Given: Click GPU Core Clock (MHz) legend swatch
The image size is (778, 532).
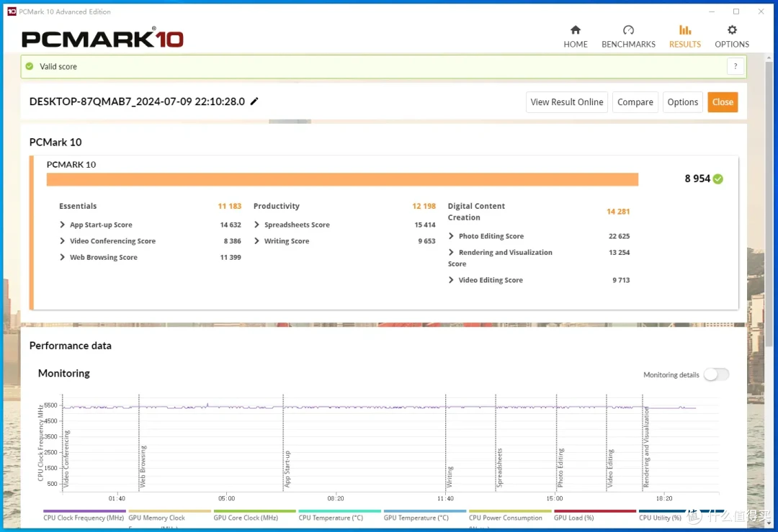Looking at the screenshot, I should click(x=254, y=510).
